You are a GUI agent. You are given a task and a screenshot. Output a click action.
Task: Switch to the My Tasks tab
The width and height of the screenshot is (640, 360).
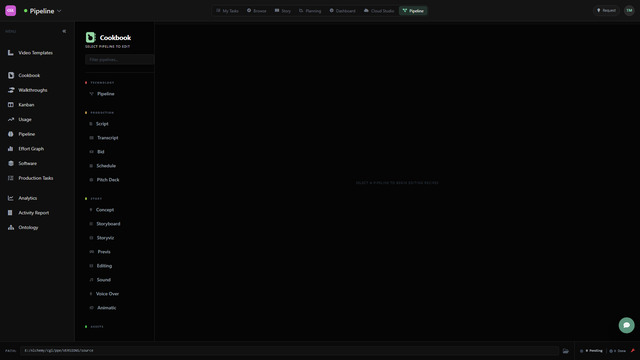[227, 11]
